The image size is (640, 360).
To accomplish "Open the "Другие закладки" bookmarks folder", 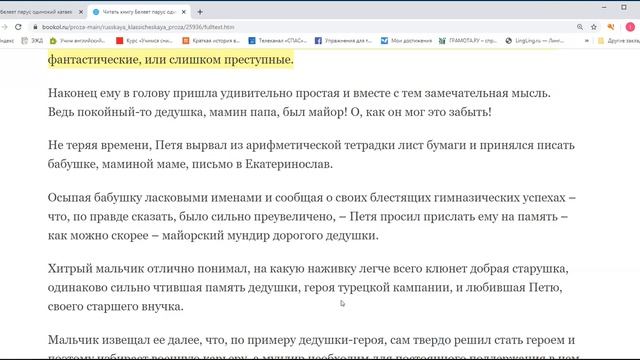I will coord(619,40).
